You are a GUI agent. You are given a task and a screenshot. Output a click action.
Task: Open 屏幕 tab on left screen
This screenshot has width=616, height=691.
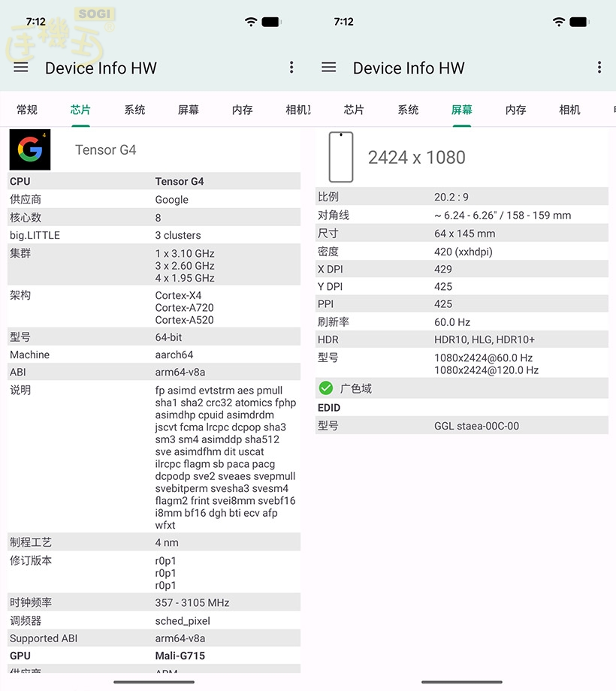click(189, 110)
